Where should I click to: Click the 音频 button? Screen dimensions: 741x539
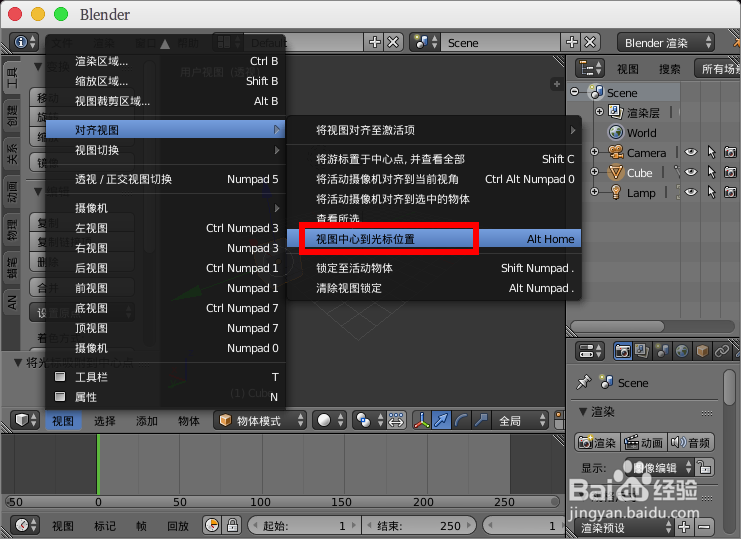coord(691,443)
